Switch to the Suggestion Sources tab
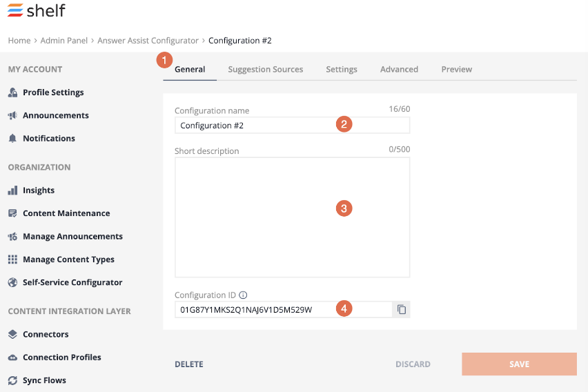Screen dimensions: 588x392 266,70
